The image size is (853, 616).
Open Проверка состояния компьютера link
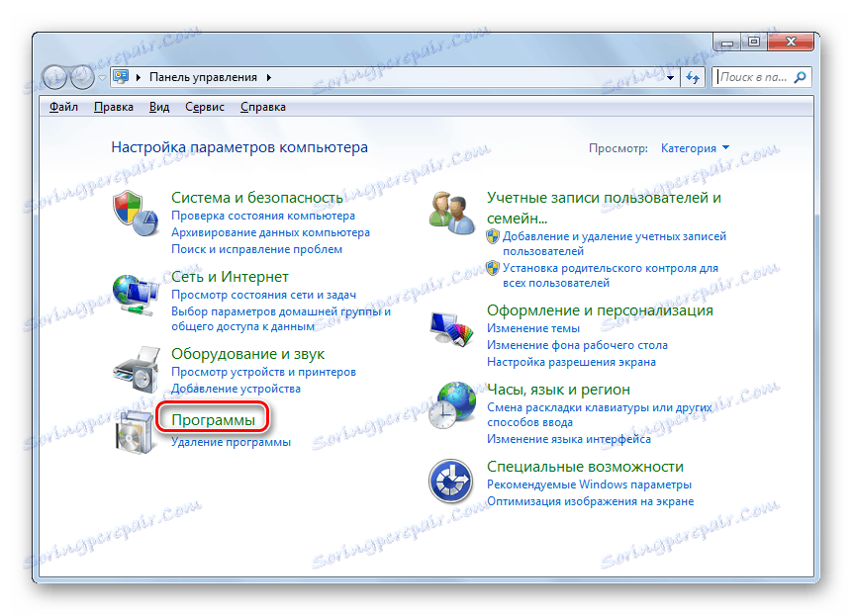point(263,216)
